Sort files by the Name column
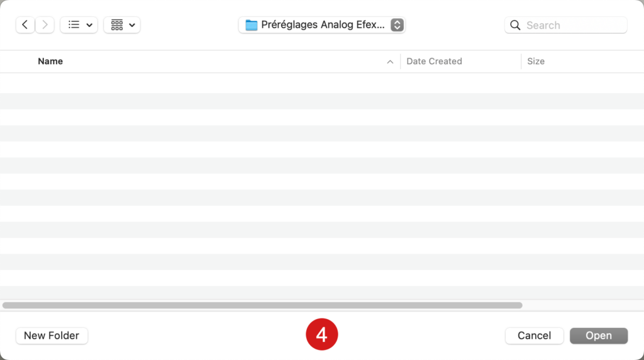The height and width of the screenshot is (360, 644). 50,61
